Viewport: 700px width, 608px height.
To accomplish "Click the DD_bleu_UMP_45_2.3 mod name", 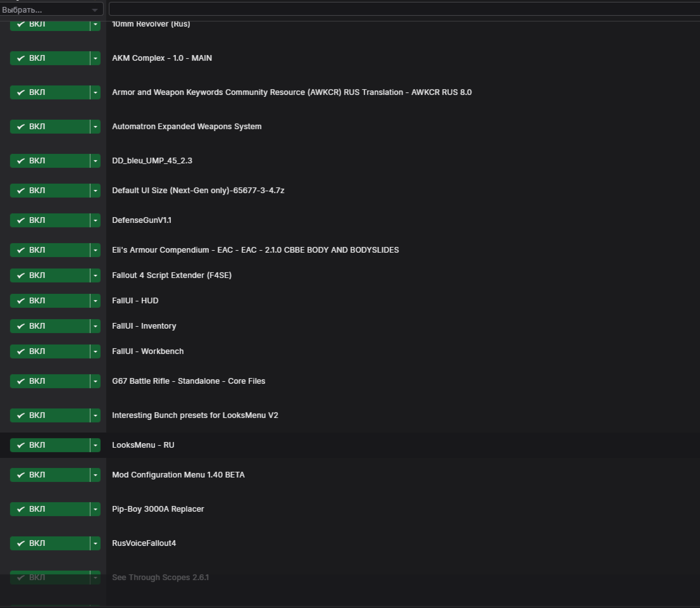I will [x=152, y=161].
